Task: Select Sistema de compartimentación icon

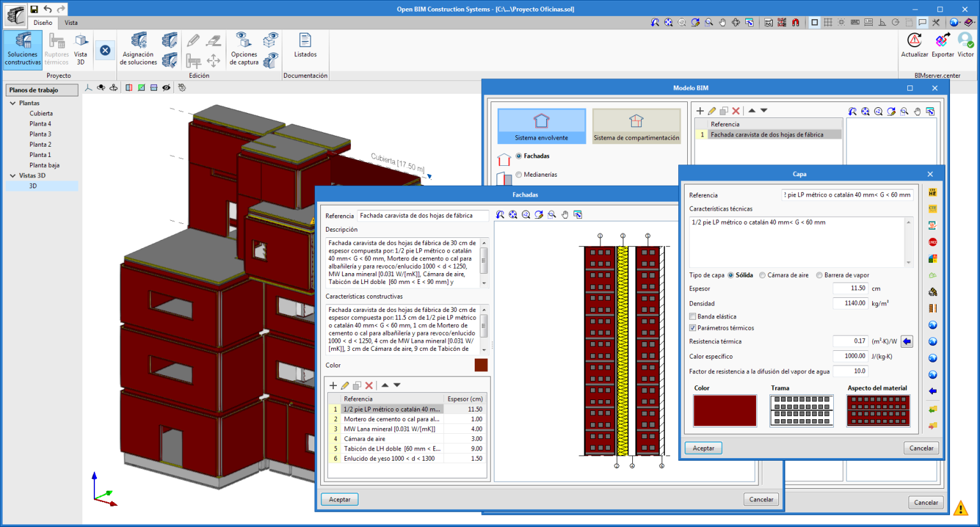Action: (636, 126)
